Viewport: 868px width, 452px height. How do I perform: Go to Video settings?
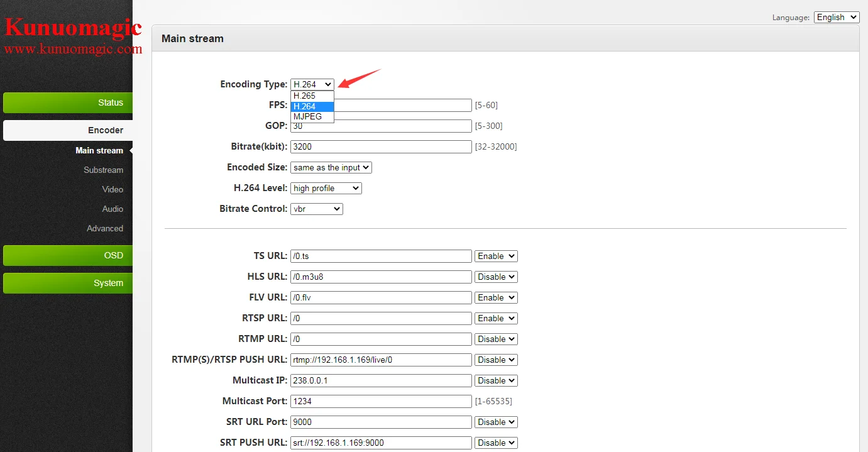pos(113,189)
